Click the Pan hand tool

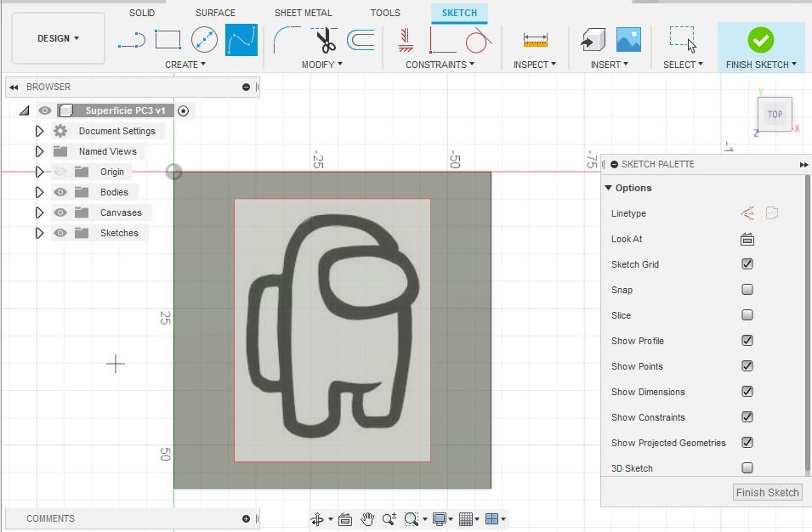coord(367,518)
